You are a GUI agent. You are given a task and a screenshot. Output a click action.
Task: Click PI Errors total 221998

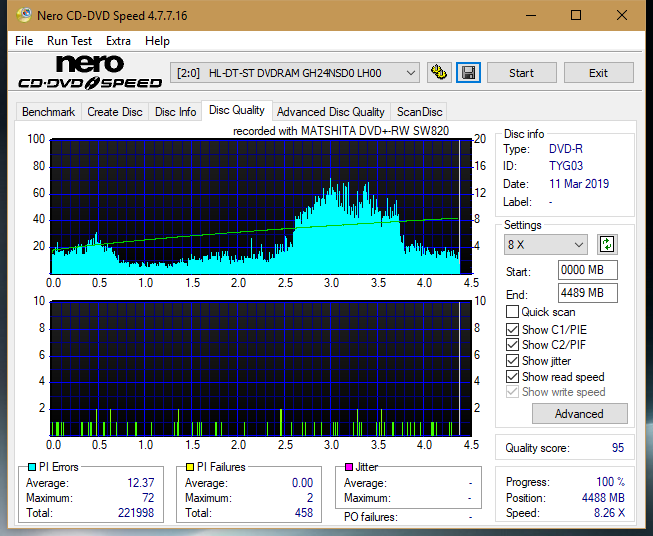(x=136, y=513)
